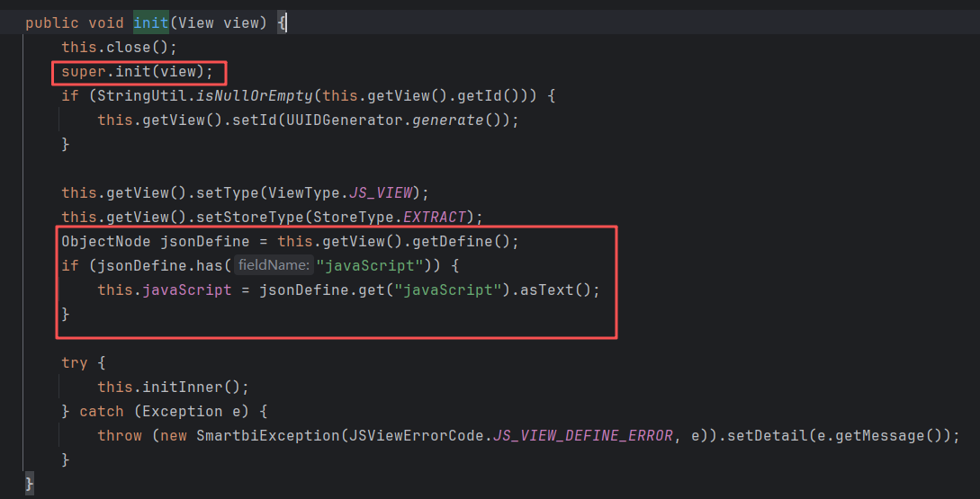This screenshot has height=499, width=980.
Task: Click the asText method call
Action: point(555,290)
